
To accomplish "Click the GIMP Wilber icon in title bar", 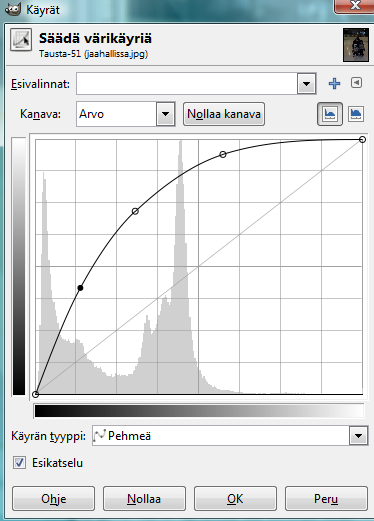I will 13,9.
